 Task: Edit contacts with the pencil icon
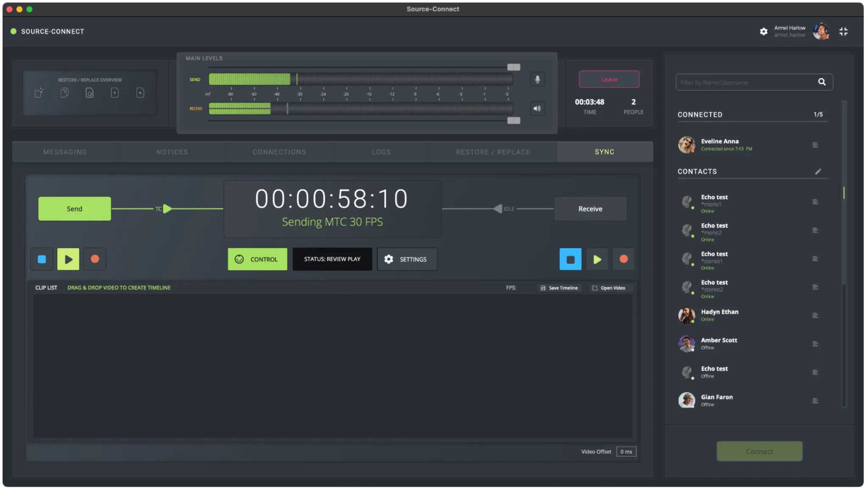[x=818, y=171]
